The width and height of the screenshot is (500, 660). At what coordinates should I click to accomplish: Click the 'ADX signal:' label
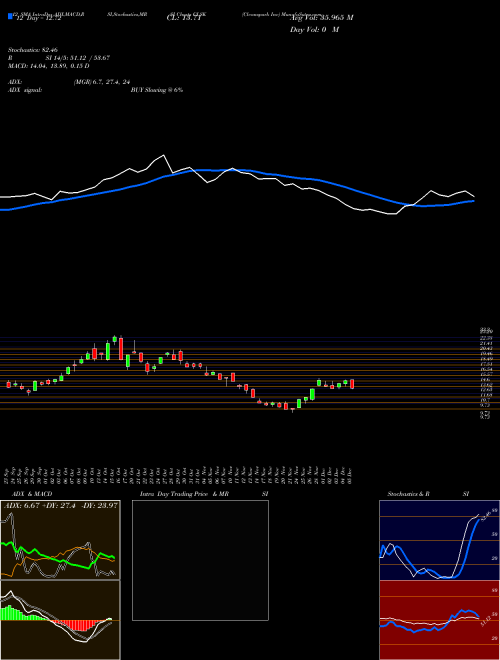tap(25, 90)
